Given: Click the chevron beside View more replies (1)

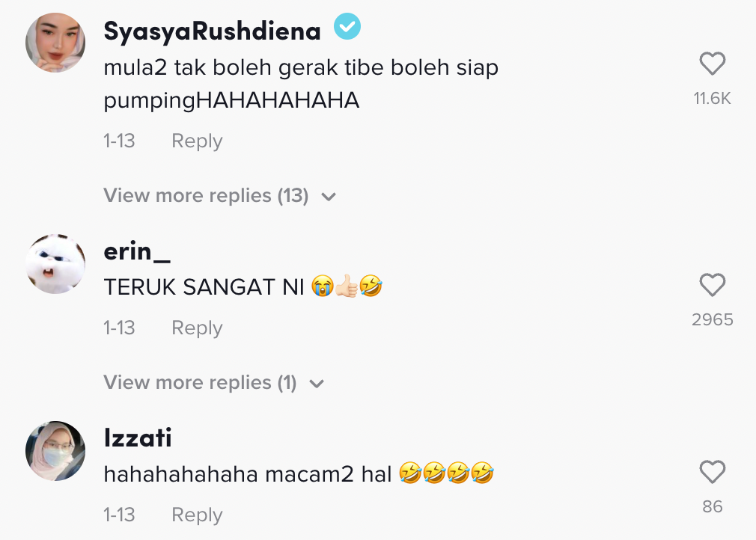Looking at the screenshot, I should [x=316, y=384].
